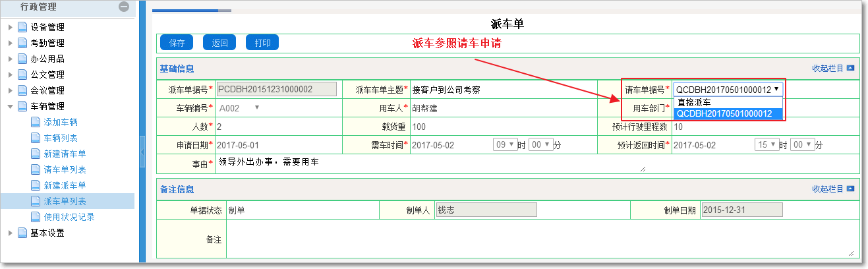The width and height of the screenshot is (868, 269).
Task: Open 新建请车单 in the sidebar
Action: [65, 154]
